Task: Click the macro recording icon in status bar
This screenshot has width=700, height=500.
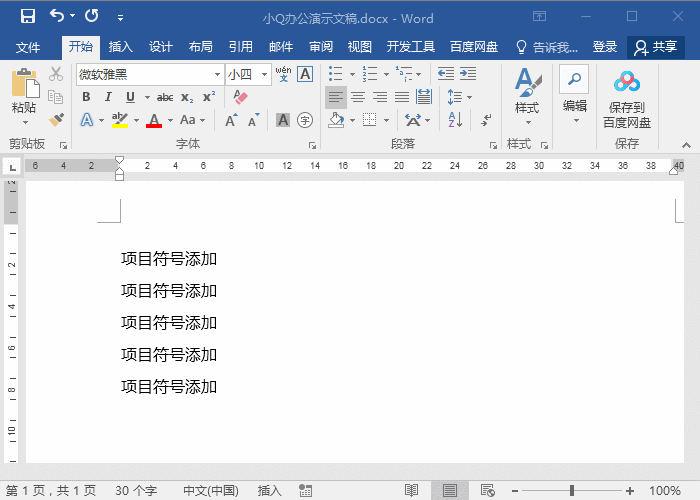Action: (305, 491)
